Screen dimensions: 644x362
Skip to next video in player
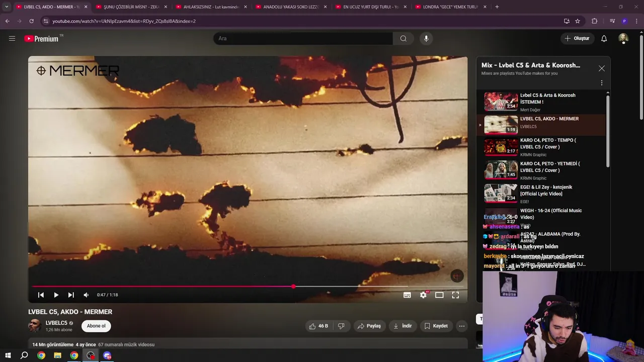pyautogui.click(x=71, y=295)
